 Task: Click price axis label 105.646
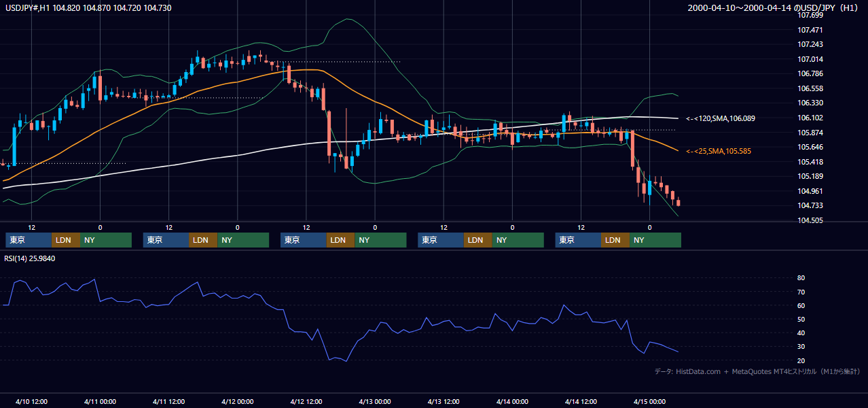[810, 147]
